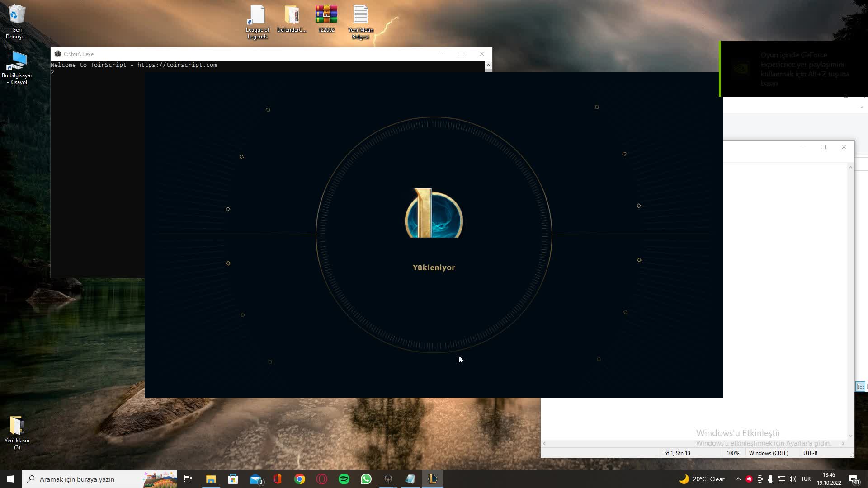Maximize the Notepad window on the right
The height and width of the screenshot is (488, 868).
point(823,147)
